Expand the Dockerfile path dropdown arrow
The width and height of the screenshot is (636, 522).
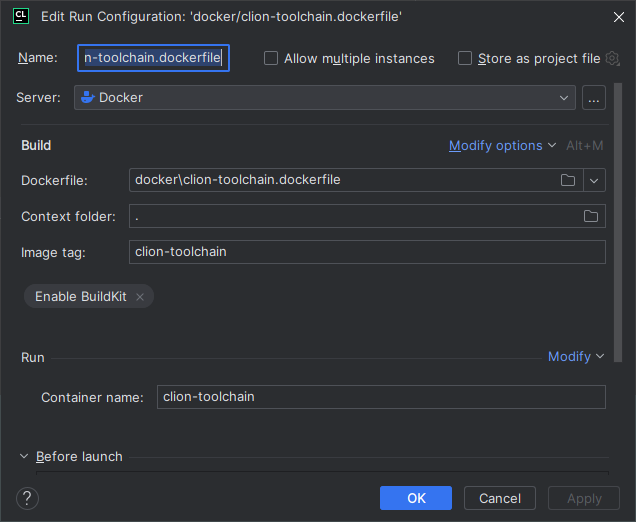click(x=594, y=180)
